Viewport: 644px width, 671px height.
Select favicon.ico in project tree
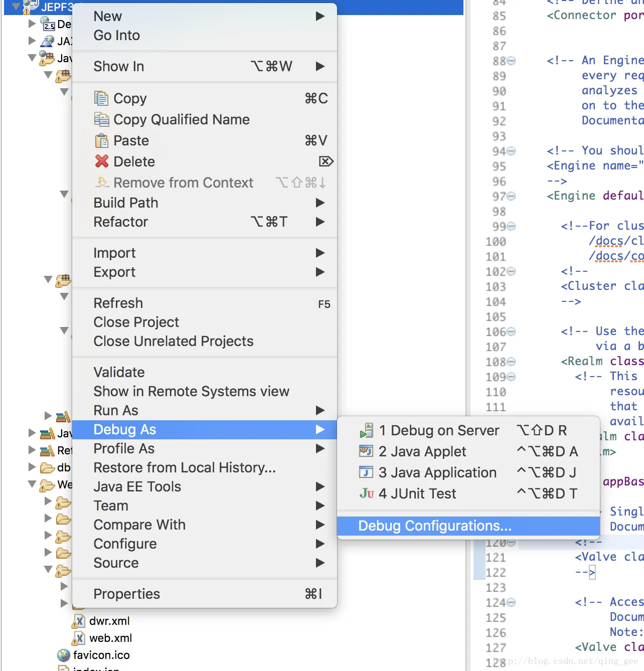101,655
